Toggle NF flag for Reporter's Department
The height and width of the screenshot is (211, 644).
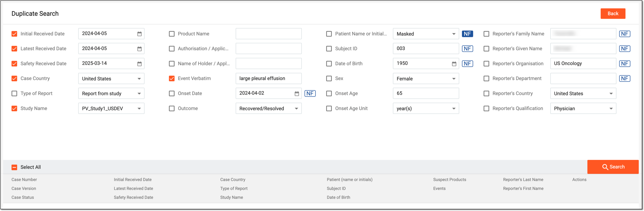click(625, 78)
